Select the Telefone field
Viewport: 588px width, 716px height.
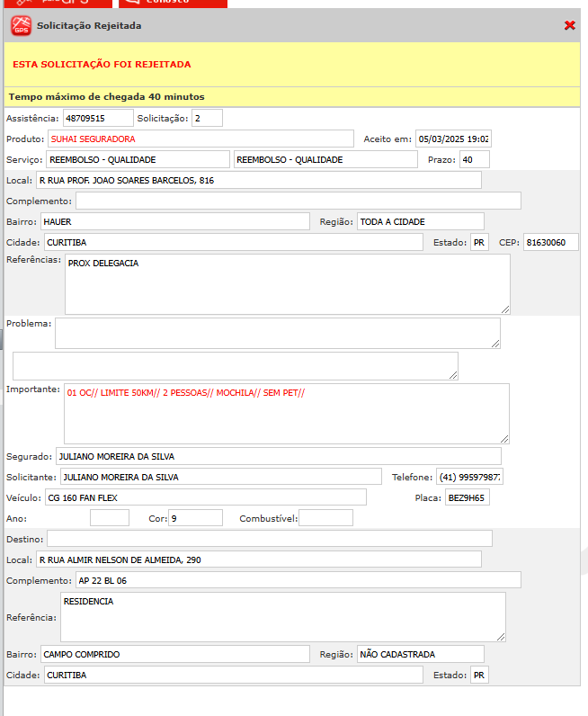pyautogui.click(x=469, y=477)
